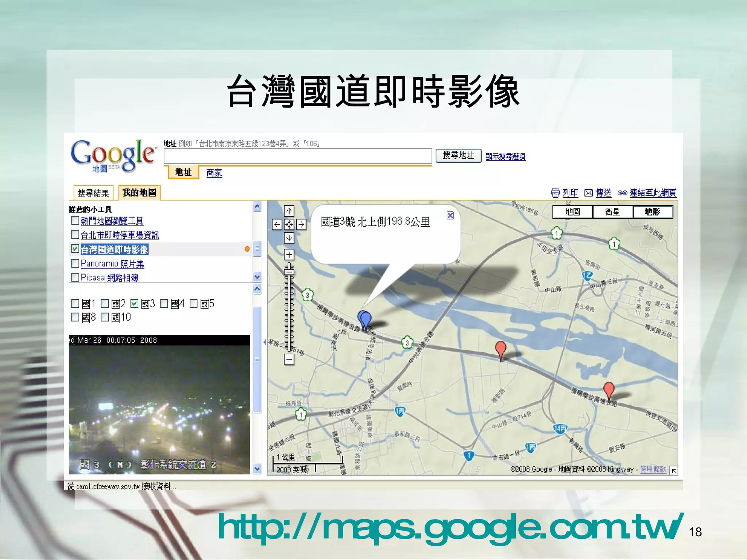Switch map view to 地圖
Viewport: 747px width, 560px height.
tap(573, 212)
